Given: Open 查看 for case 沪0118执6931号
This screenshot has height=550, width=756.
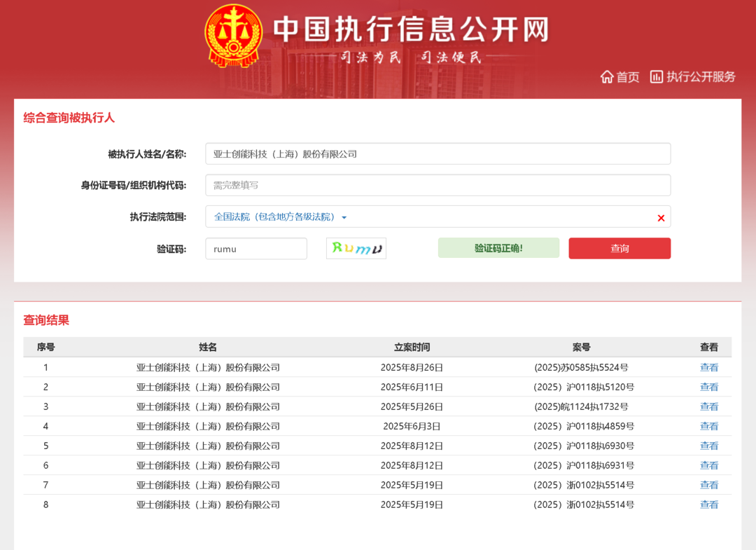Looking at the screenshot, I should pyautogui.click(x=708, y=465).
